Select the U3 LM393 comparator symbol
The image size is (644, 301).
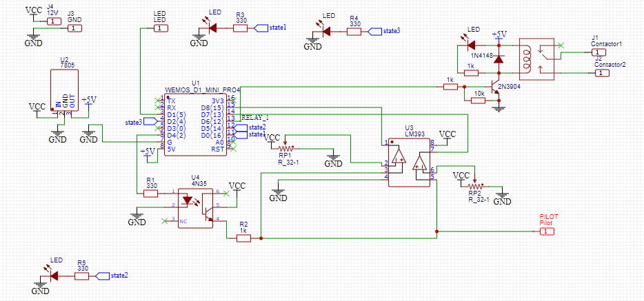(x=409, y=163)
